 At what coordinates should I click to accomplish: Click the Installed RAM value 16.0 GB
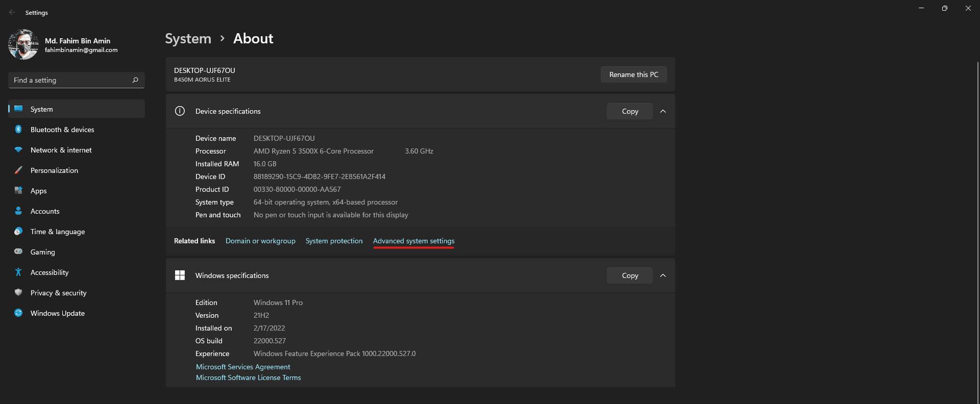(x=265, y=164)
